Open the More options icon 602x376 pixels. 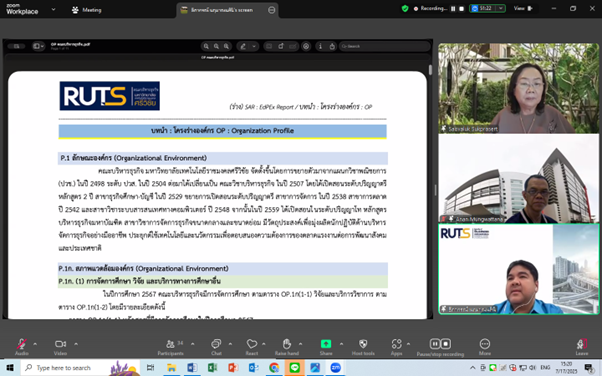[485, 347]
